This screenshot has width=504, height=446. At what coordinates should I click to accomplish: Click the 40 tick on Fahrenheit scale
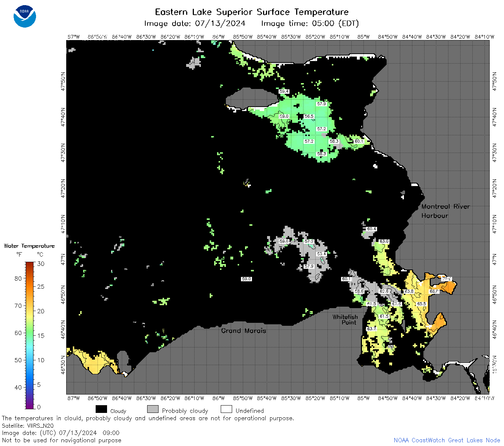18,387
